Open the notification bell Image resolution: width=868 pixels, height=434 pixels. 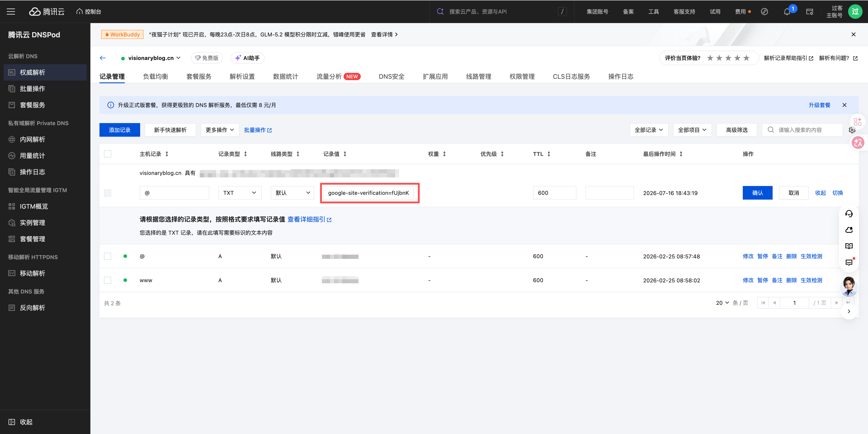tap(786, 12)
